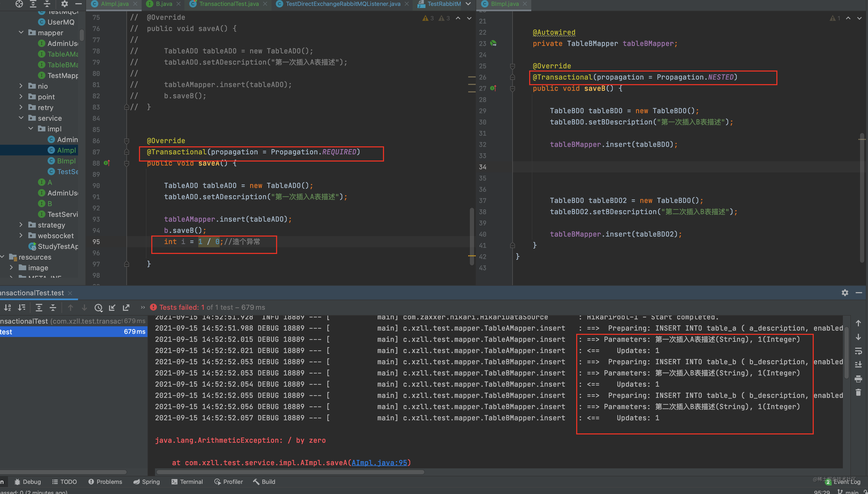Click Import Tests from File icon

(x=112, y=307)
